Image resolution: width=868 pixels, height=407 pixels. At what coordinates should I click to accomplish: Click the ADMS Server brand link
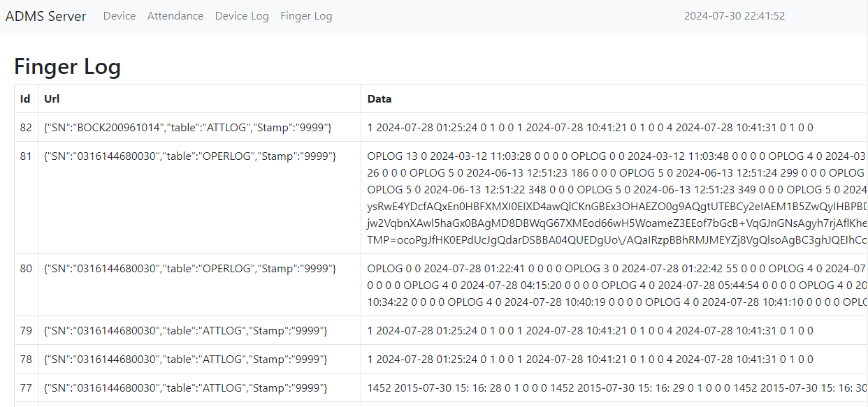click(46, 16)
